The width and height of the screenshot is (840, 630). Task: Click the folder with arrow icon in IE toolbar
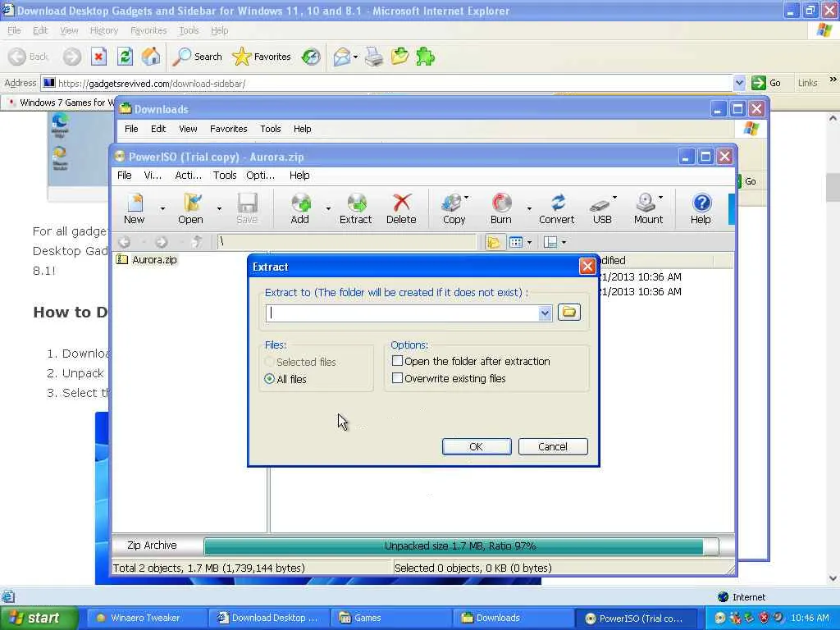click(x=399, y=57)
